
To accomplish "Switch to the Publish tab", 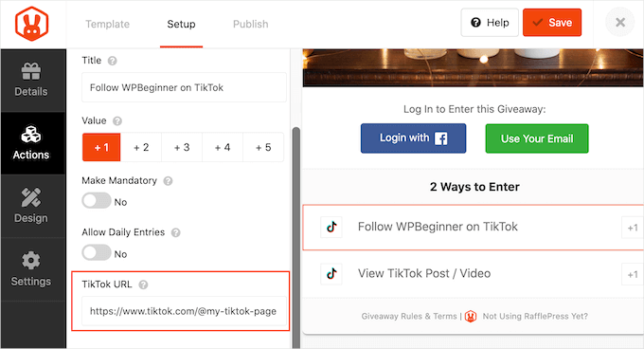I will point(251,25).
